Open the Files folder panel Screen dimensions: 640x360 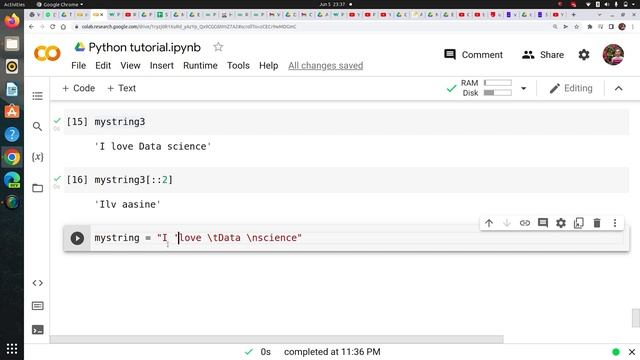38,188
